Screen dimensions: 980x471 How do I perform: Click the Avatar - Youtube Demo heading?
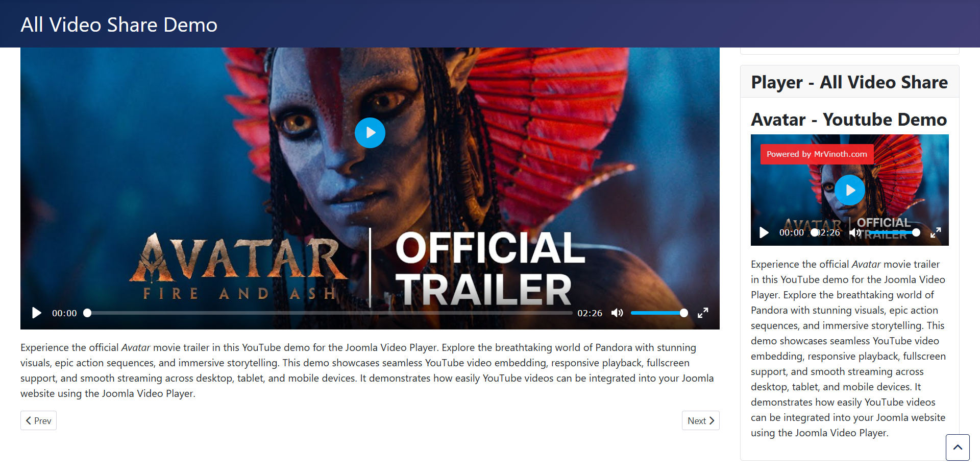(849, 119)
